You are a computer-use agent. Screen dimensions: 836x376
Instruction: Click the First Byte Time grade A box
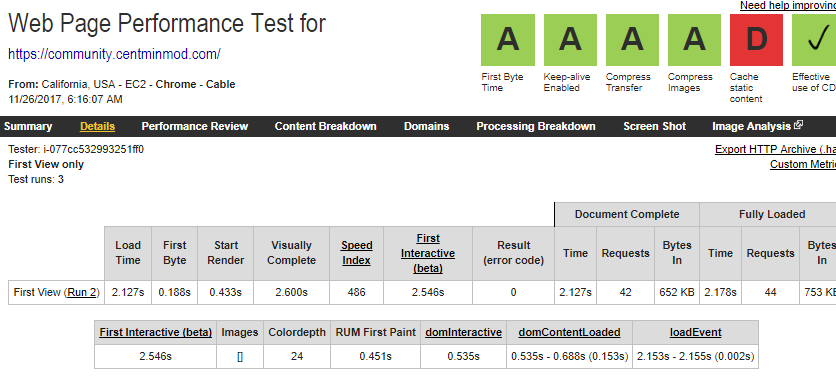508,40
